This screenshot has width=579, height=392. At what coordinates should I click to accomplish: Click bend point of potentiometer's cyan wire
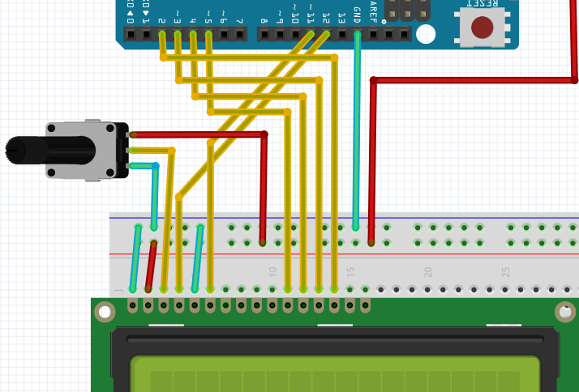(155, 166)
